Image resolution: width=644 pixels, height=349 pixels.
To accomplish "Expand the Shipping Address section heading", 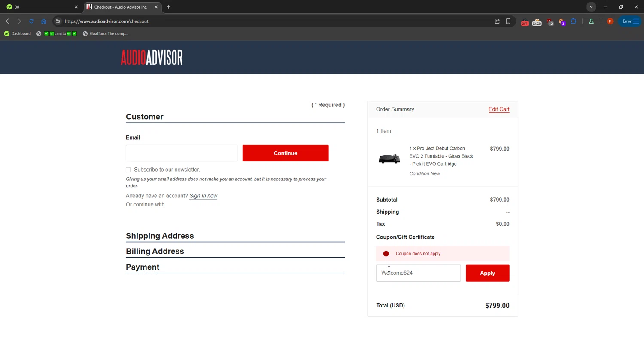I will (x=160, y=236).
